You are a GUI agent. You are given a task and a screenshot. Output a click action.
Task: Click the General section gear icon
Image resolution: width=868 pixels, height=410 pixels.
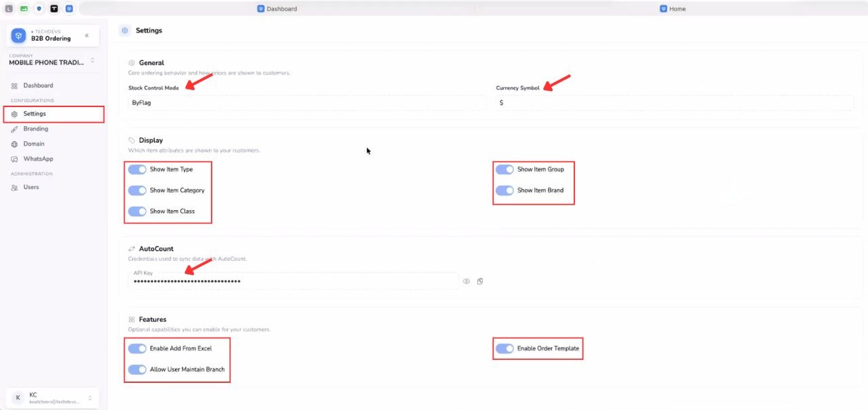pyautogui.click(x=132, y=62)
